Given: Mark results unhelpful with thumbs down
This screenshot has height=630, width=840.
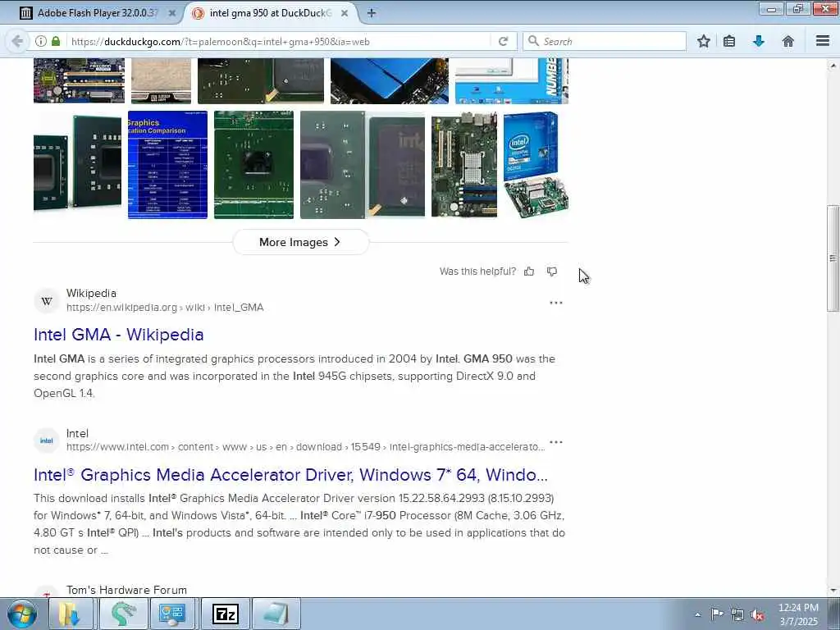Looking at the screenshot, I should click(x=552, y=272).
